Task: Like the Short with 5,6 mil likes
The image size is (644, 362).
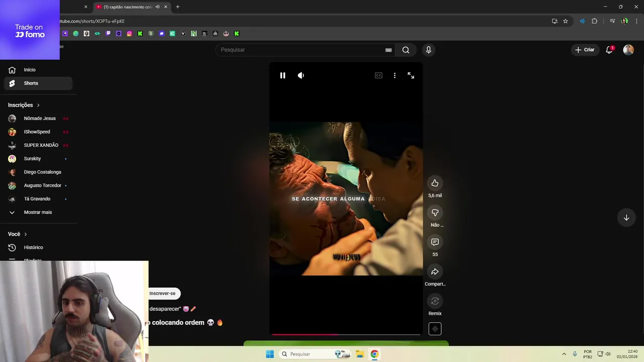Action: [x=435, y=183]
